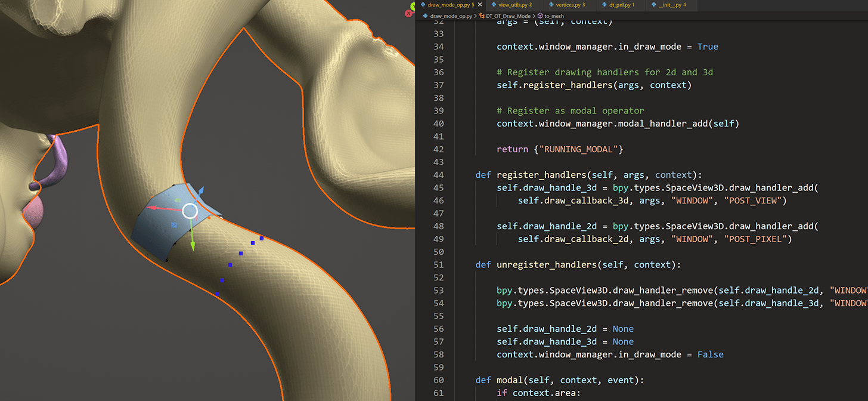The image size is (868, 401).
Task: Click the white circle at the gizmo center
Action: (x=190, y=210)
